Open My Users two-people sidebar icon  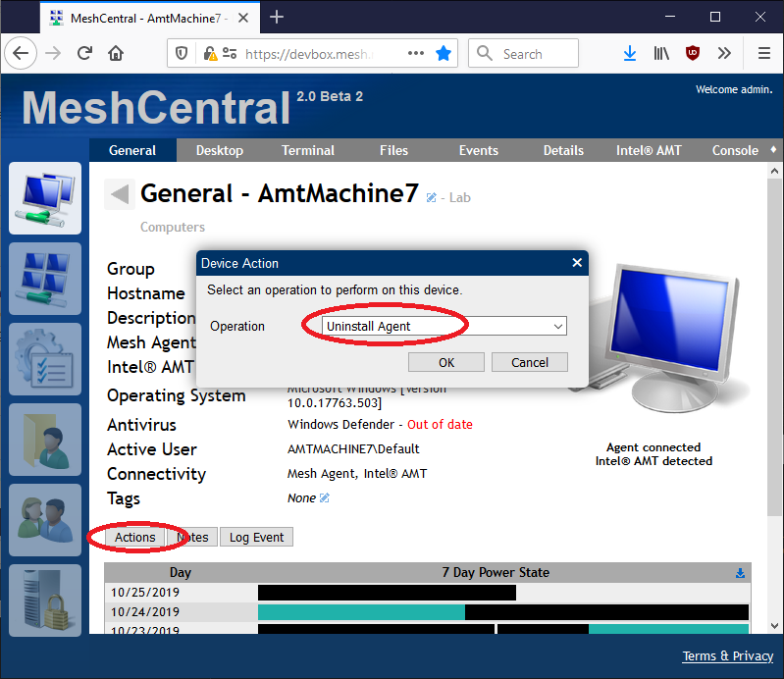click(45, 520)
